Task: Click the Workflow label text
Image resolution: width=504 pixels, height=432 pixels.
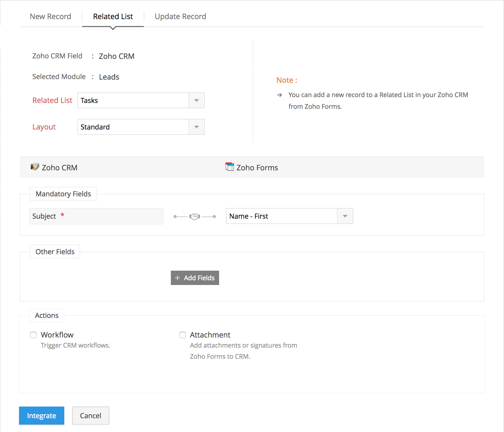Action: (x=57, y=335)
